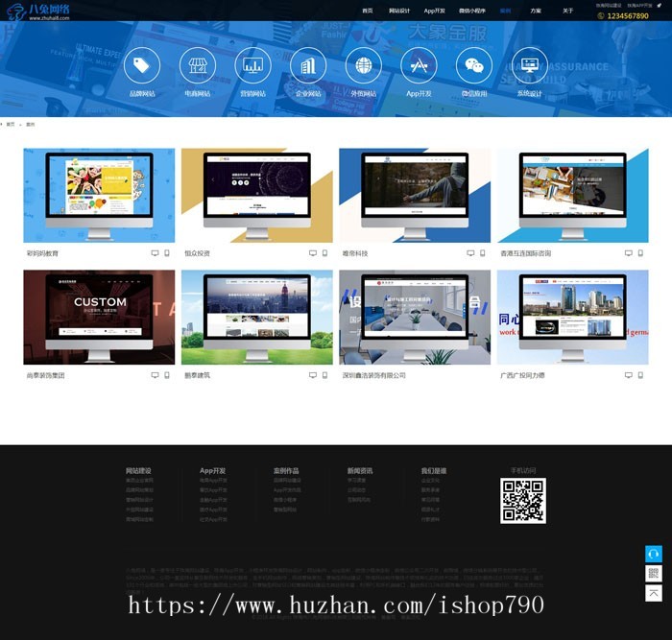Select the App开发 circular icon in banner

(x=419, y=65)
